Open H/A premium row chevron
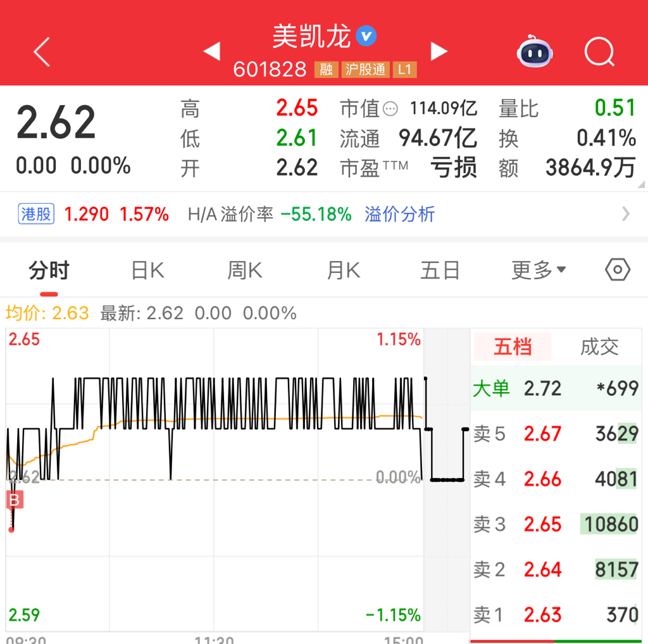648x644 pixels. click(x=626, y=214)
